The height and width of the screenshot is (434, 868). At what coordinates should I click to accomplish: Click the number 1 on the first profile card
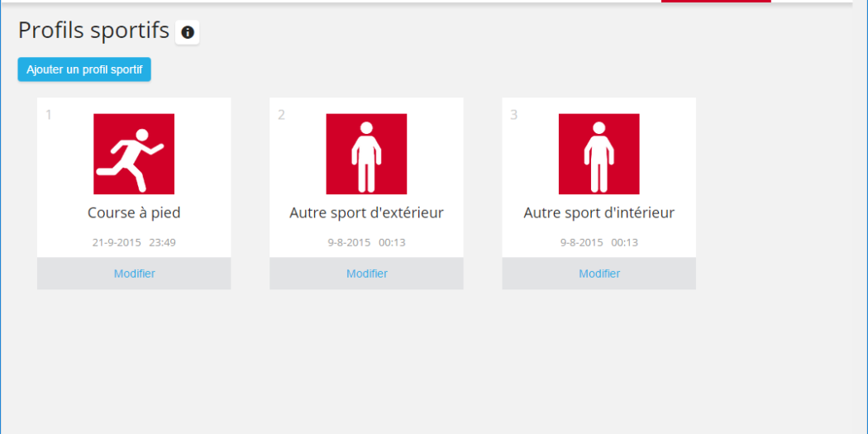pos(49,115)
